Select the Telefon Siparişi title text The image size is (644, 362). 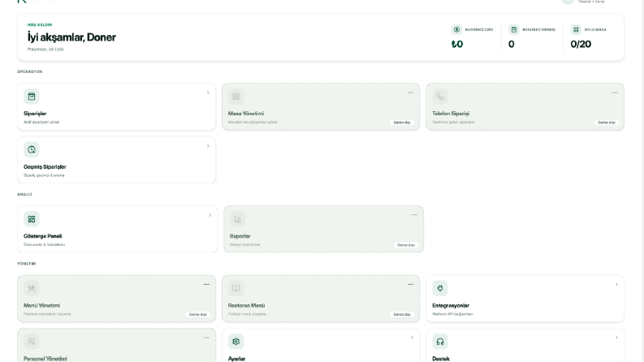point(451,114)
